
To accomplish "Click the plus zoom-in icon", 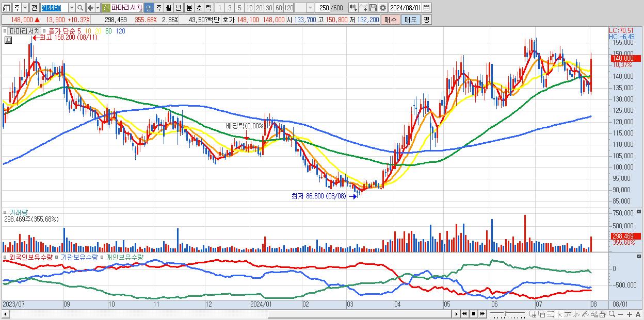I will pos(630,314).
